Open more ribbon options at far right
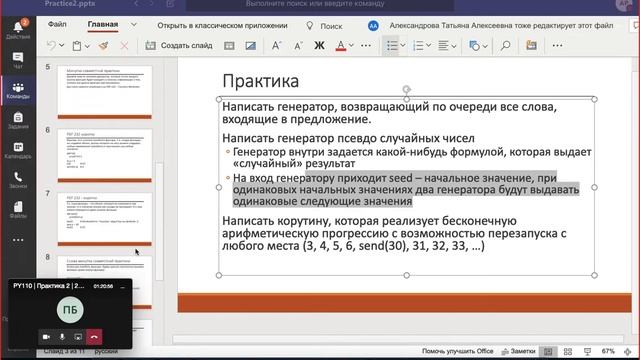Screen dimensions: 640x360 (557, 45)
